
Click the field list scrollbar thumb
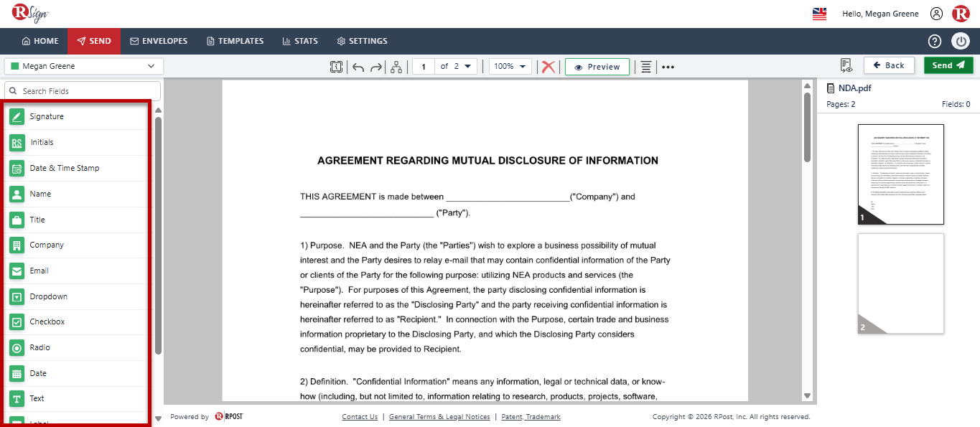tap(158, 235)
